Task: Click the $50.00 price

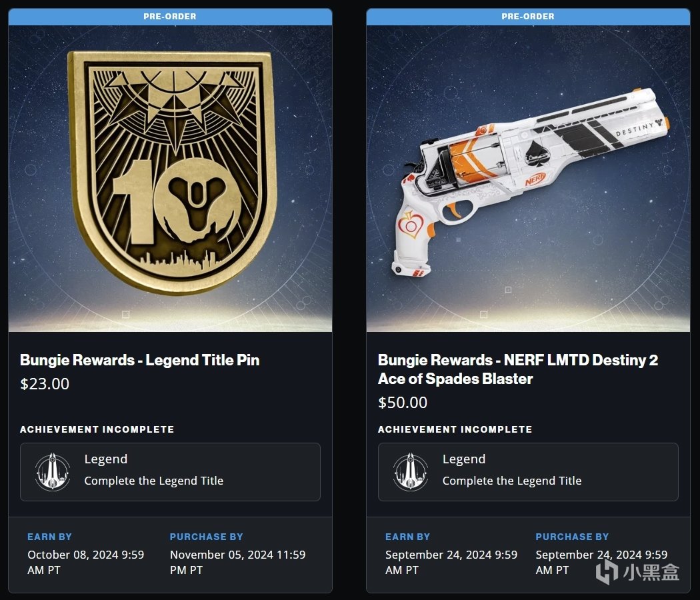Action: (x=403, y=403)
